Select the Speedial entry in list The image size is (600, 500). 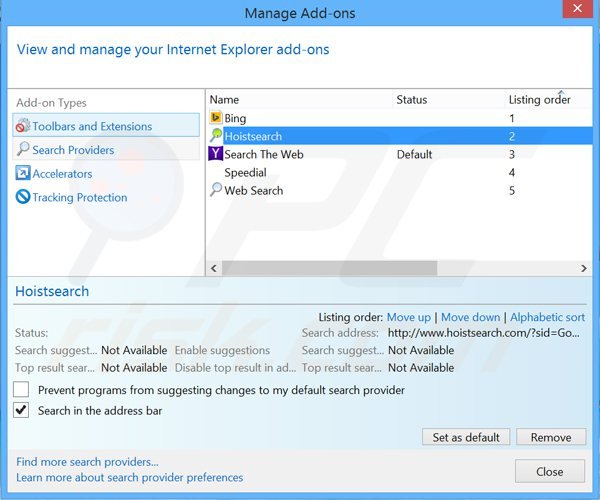[245, 172]
